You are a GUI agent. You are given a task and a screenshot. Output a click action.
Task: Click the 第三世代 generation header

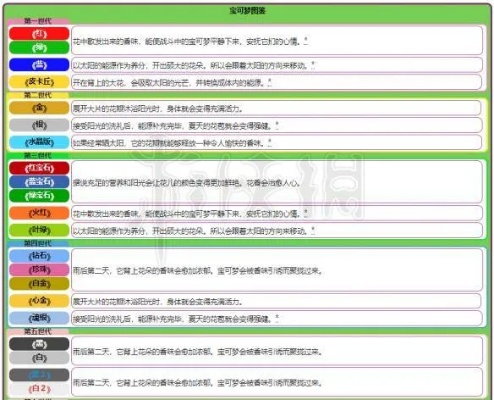(38, 155)
